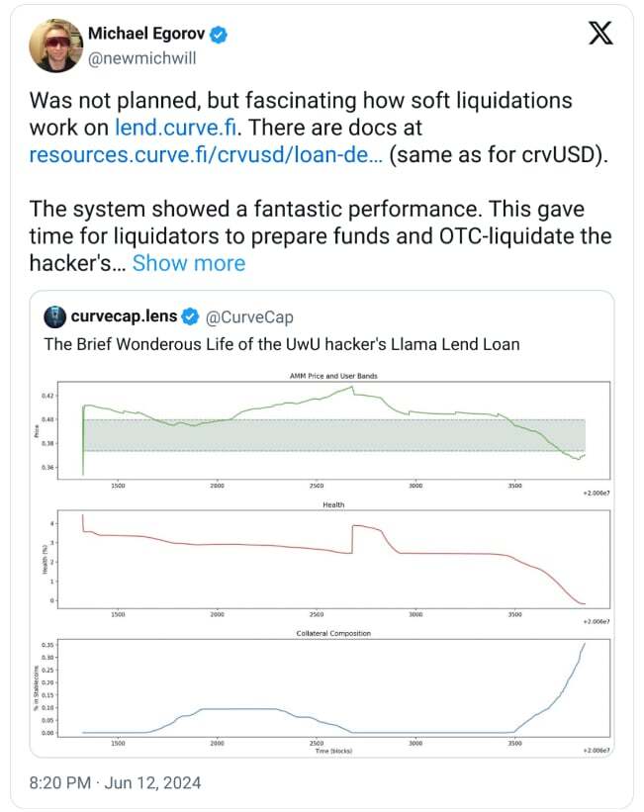The width and height of the screenshot is (644, 812).
Task: Follow the resources.curve.fi docs link
Action: 207,155
